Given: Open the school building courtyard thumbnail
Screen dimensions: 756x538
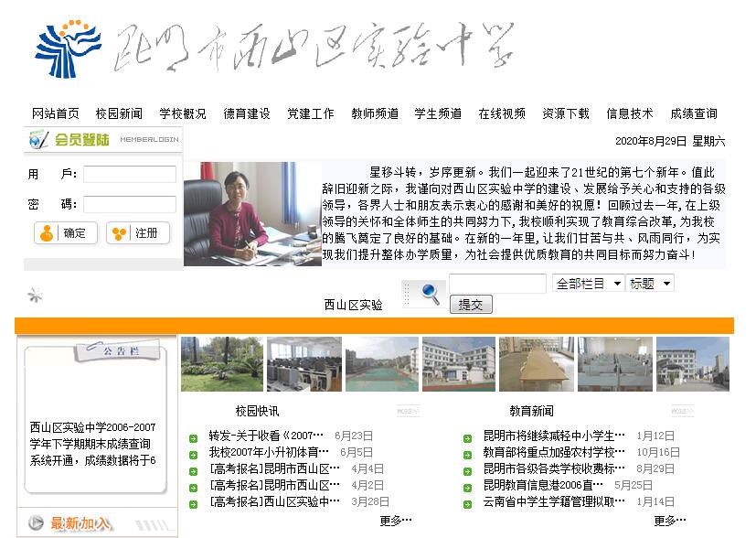Looking at the screenshot, I should click(x=459, y=364).
